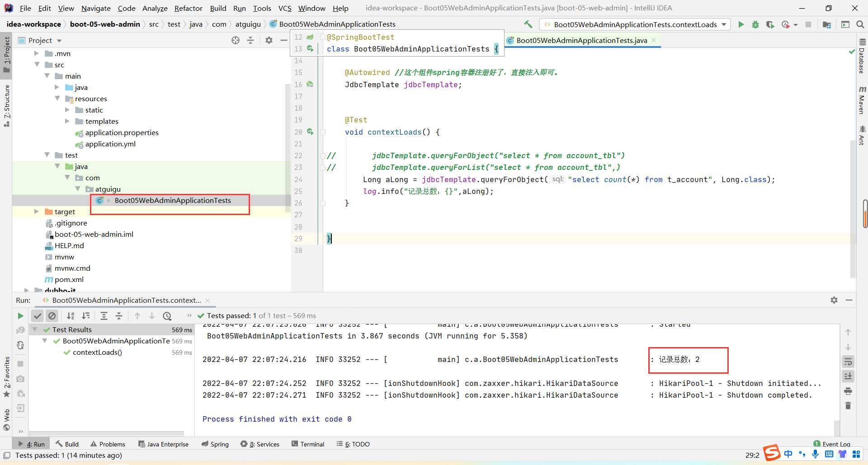
Task: Start debugging with the green bug icon
Action: (755, 24)
